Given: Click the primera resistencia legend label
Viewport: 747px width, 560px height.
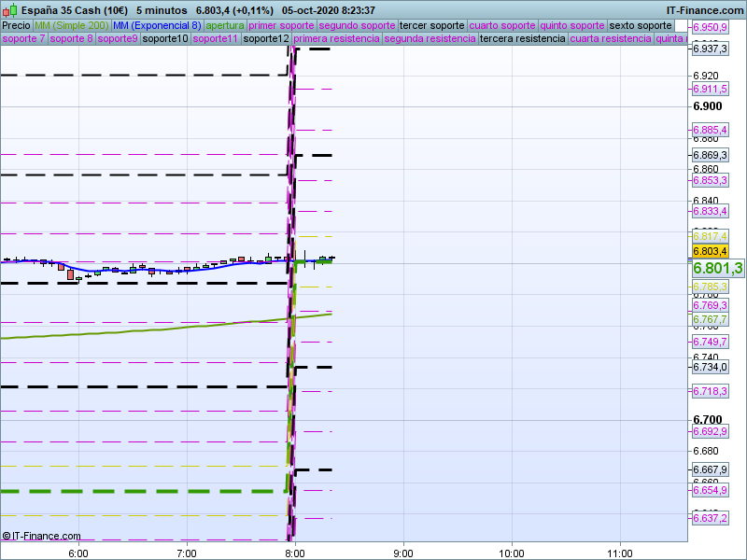Looking at the screenshot, I should (336, 39).
